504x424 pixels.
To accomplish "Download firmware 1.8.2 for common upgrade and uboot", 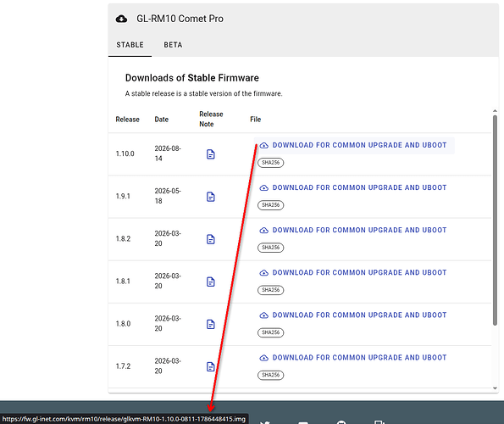I will click(354, 231).
